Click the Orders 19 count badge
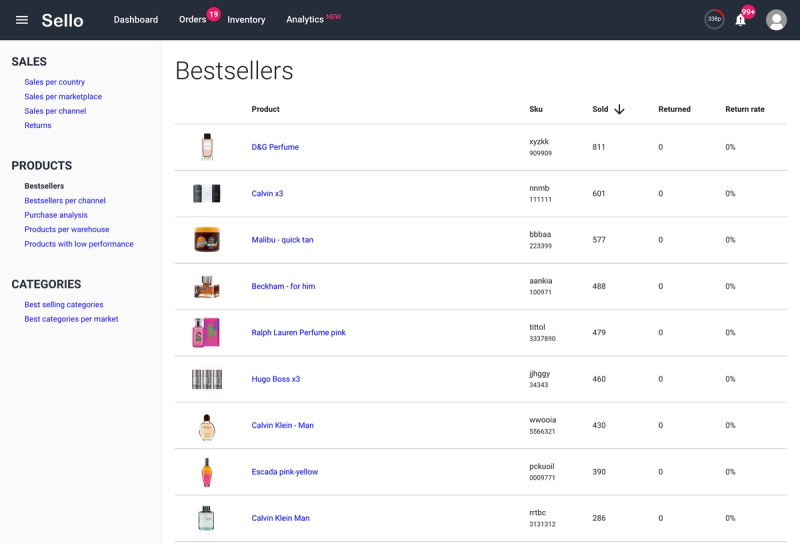 click(x=213, y=14)
